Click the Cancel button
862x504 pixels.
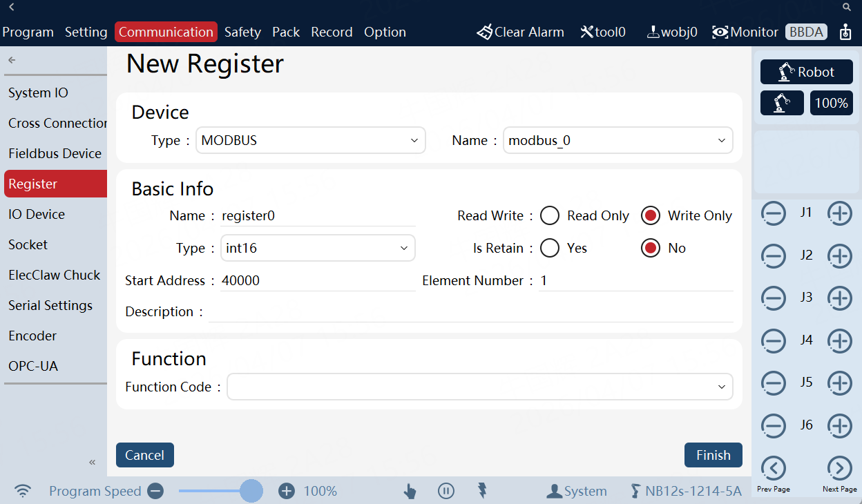(x=144, y=455)
